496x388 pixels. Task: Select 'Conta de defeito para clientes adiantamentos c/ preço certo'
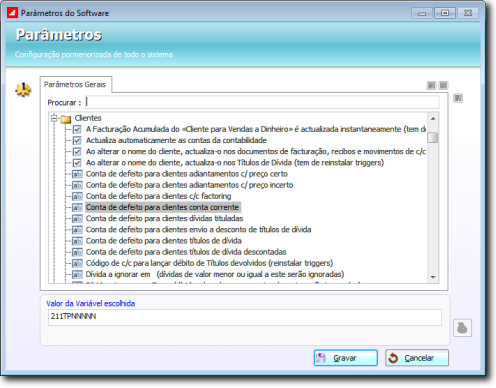pyautogui.click(x=187, y=174)
